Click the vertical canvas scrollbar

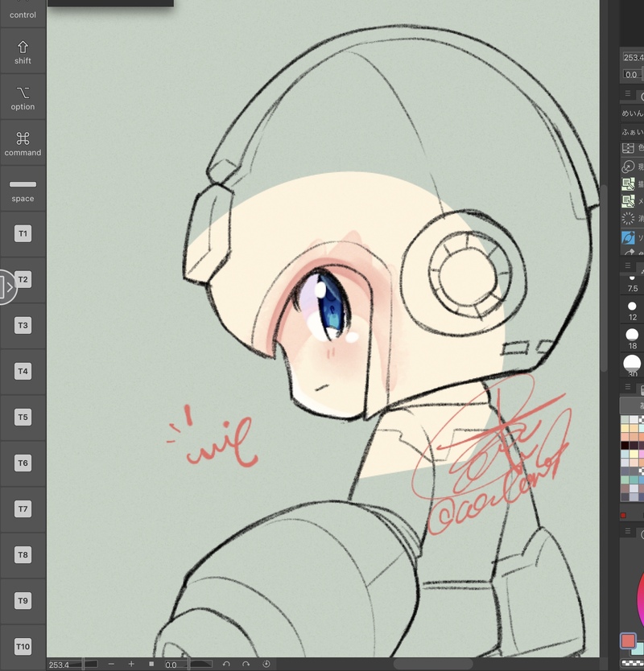[x=604, y=278]
